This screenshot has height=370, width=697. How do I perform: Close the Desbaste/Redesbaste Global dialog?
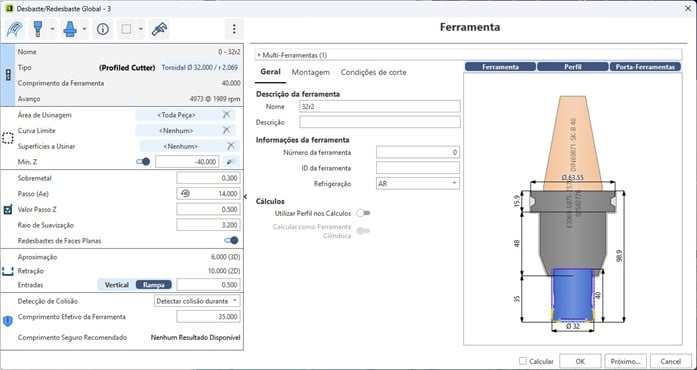point(687,8)
